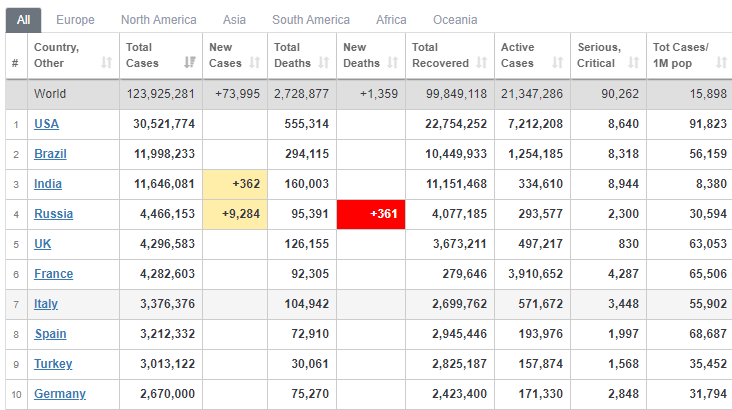This screenshot has height=410, width=732.
Task: Sort by Serious, Critical arrows icon
Action: click(x=633, y=63)
